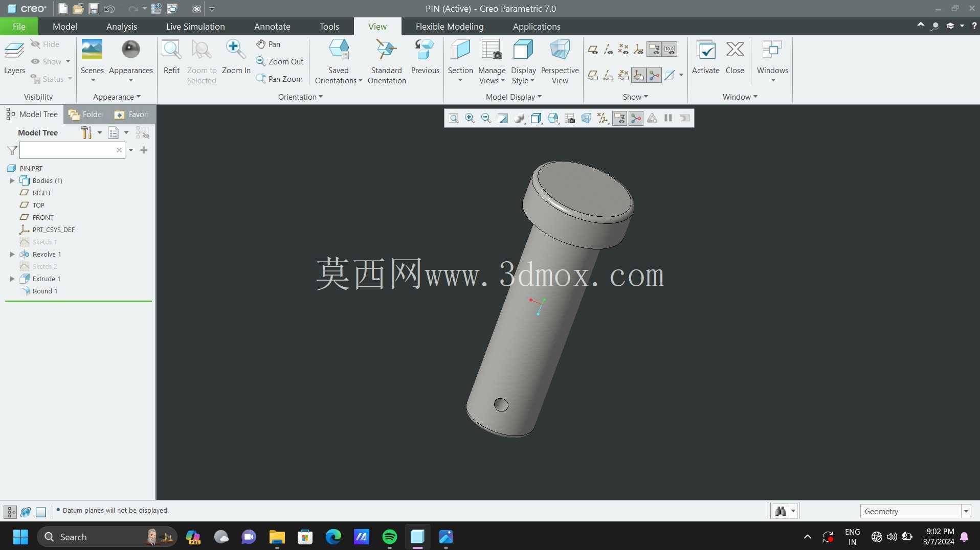Refit the model to the window
This screenshot has width=980, height=550.
coord(171,57)
